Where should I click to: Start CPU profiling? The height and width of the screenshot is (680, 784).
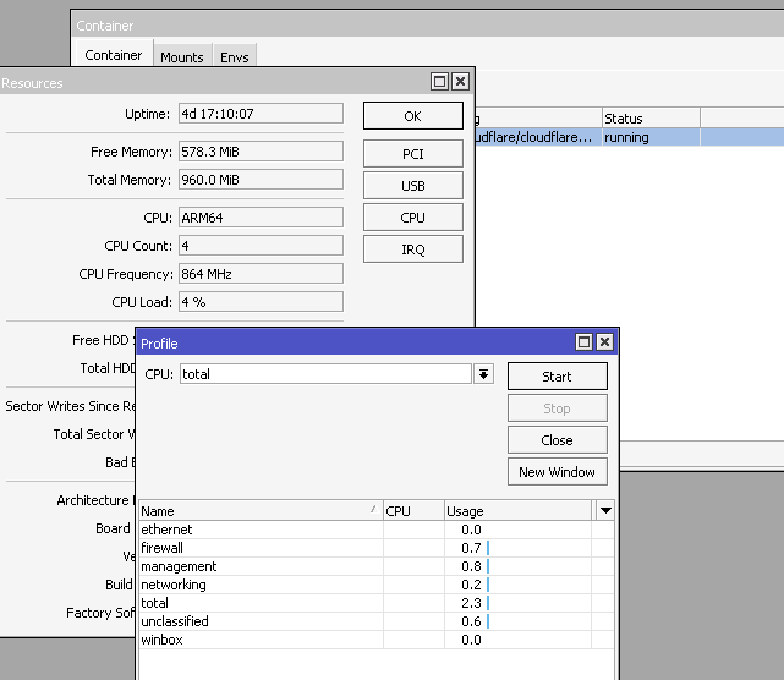557,376
